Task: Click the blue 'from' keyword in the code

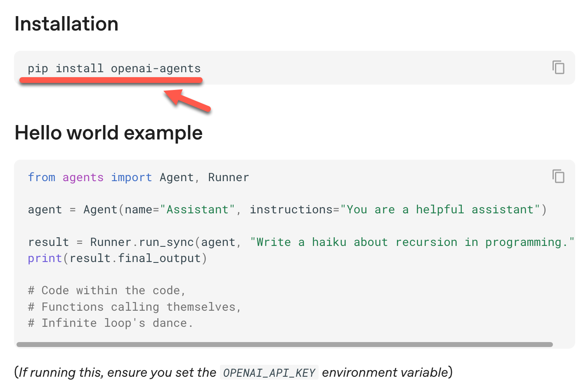Action: pyautogui.click(x=41, y=177)
